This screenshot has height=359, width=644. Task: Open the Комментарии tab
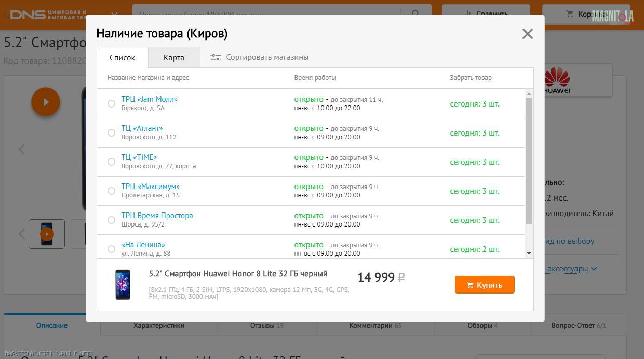click(375, 325)
